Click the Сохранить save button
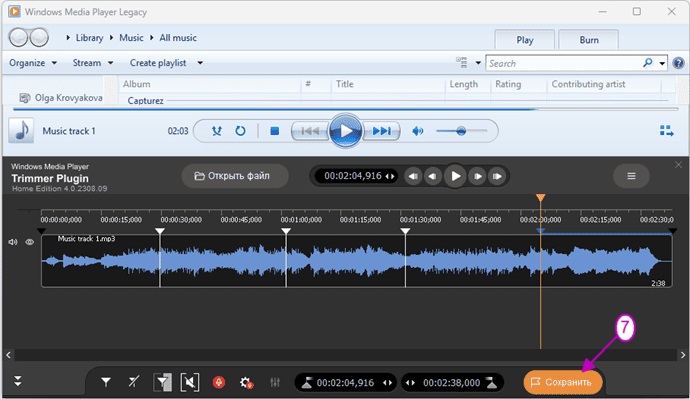 [563, 382]
